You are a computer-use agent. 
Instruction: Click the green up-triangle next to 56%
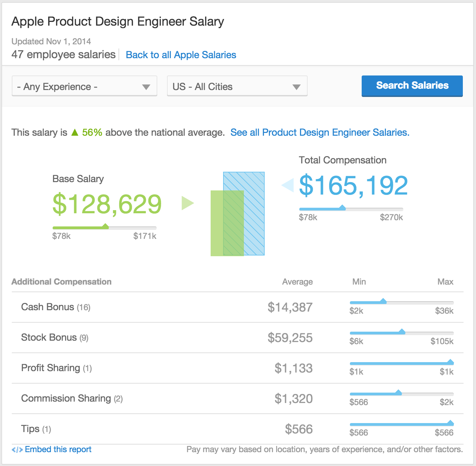[75, 132]
